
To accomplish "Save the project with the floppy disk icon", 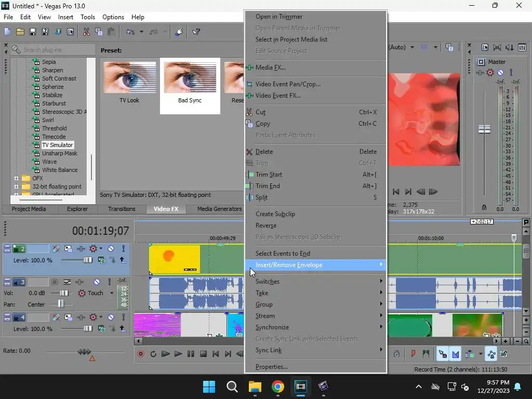I will coord(33,32).
